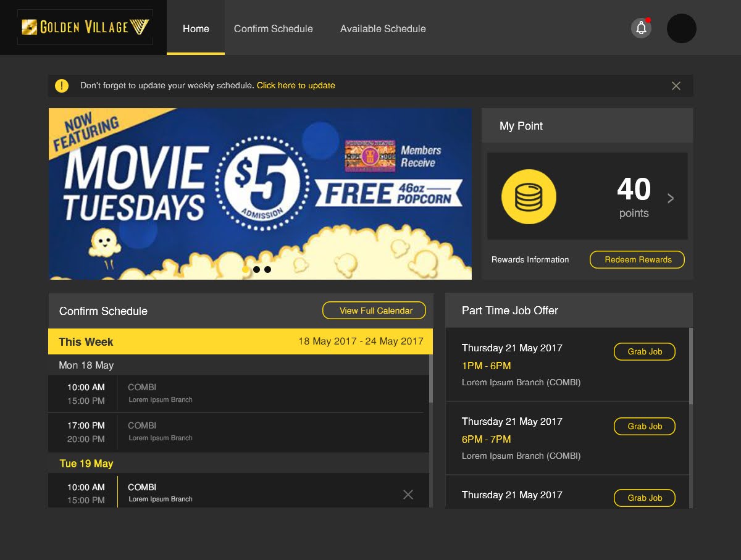This screenshot has width=741, height=560.
Task: Select the Mon 18 May 17:00 PM shift
Action: click(238, 432)
